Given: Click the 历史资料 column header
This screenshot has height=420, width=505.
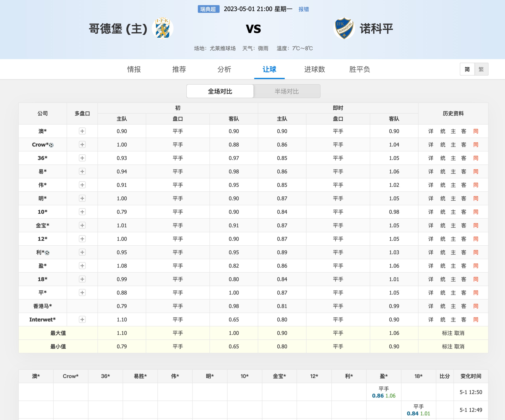Looking at the screenshot, I should pos(453,114).
